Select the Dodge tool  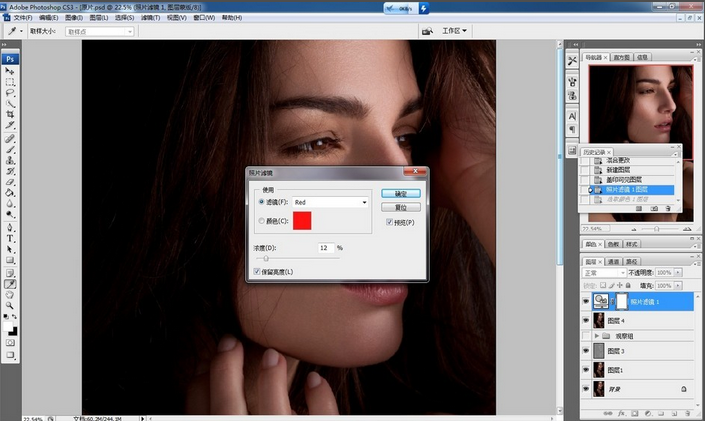pos(9,215)
